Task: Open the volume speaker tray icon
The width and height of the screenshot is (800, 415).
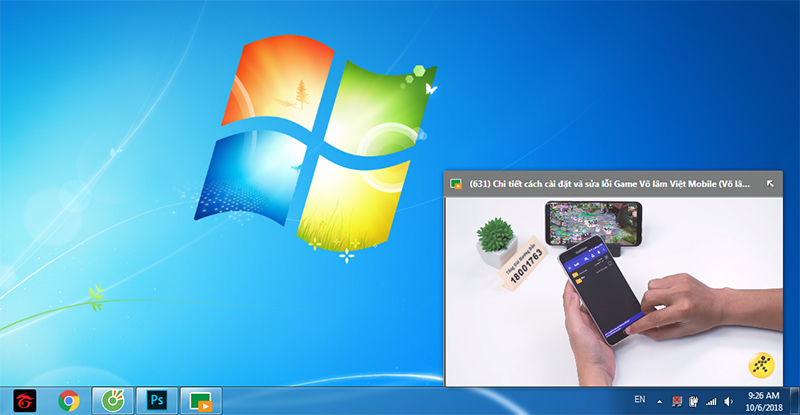Action: (729, 402)
